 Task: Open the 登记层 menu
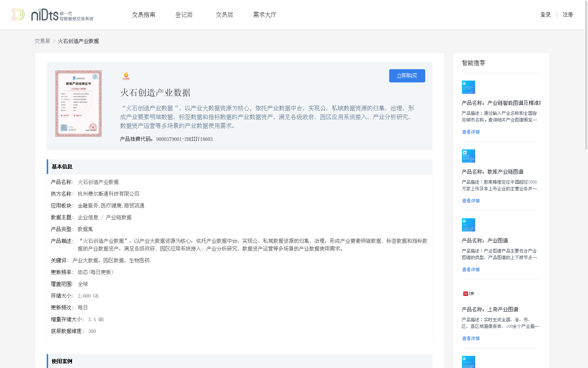pos(184,15)
